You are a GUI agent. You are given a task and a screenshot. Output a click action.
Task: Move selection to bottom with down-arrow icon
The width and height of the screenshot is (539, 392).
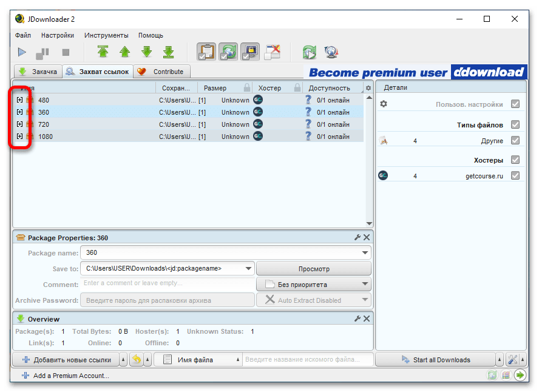(x=169, y=52)
